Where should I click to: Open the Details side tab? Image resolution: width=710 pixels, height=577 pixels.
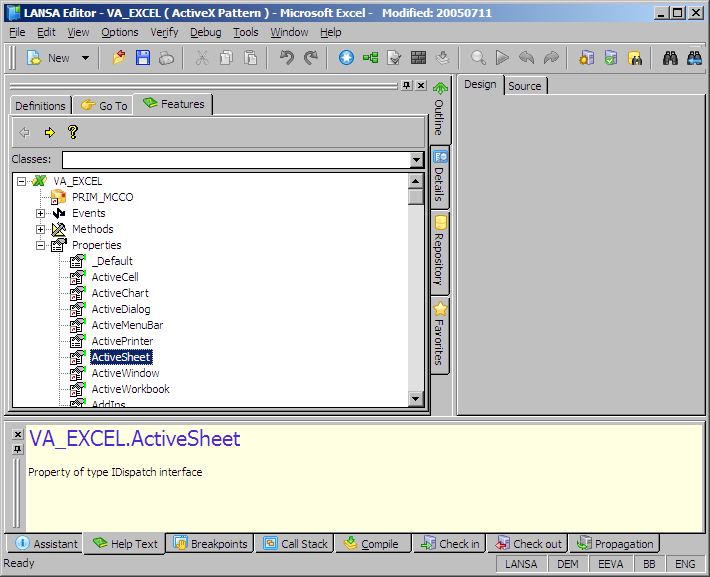[x=440, y=177]
